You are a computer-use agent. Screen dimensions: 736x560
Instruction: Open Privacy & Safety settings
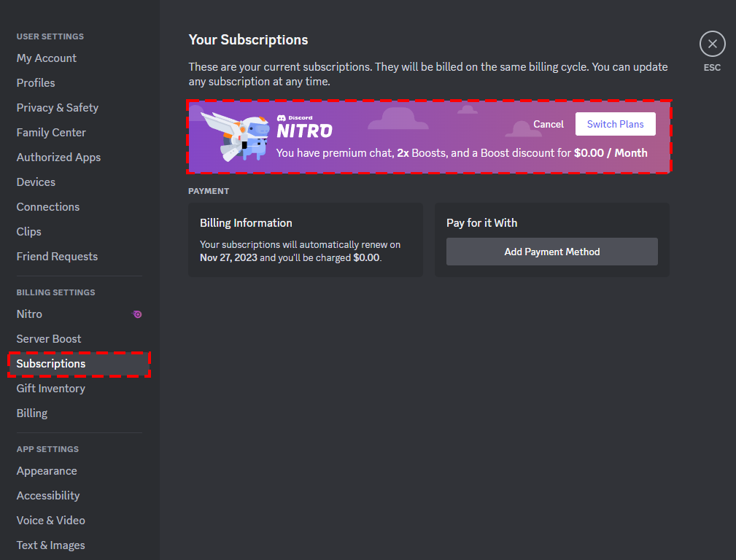[x=57, y=107]
